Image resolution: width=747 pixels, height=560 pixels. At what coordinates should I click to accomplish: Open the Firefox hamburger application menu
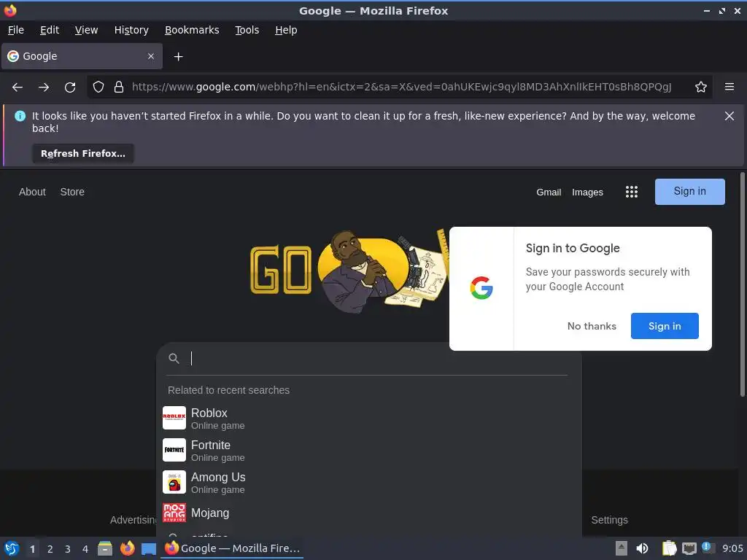pos(729,87)
